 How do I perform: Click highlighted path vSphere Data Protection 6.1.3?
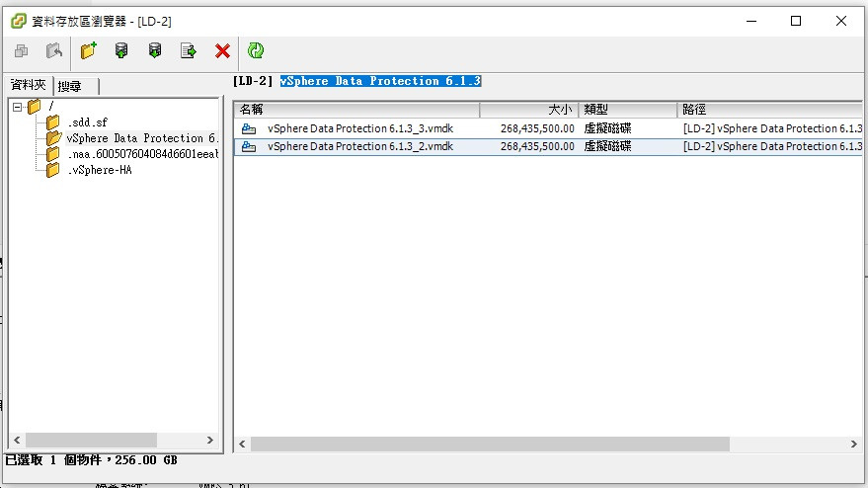380,81
